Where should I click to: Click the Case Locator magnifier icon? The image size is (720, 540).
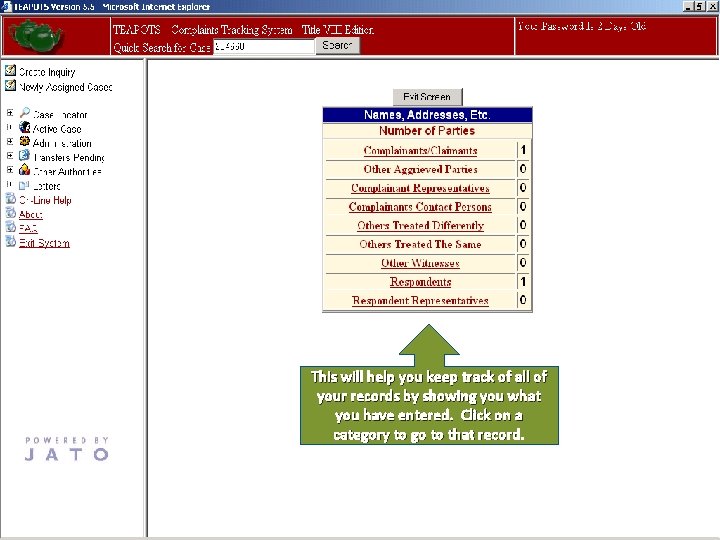(x=25, y=113)
